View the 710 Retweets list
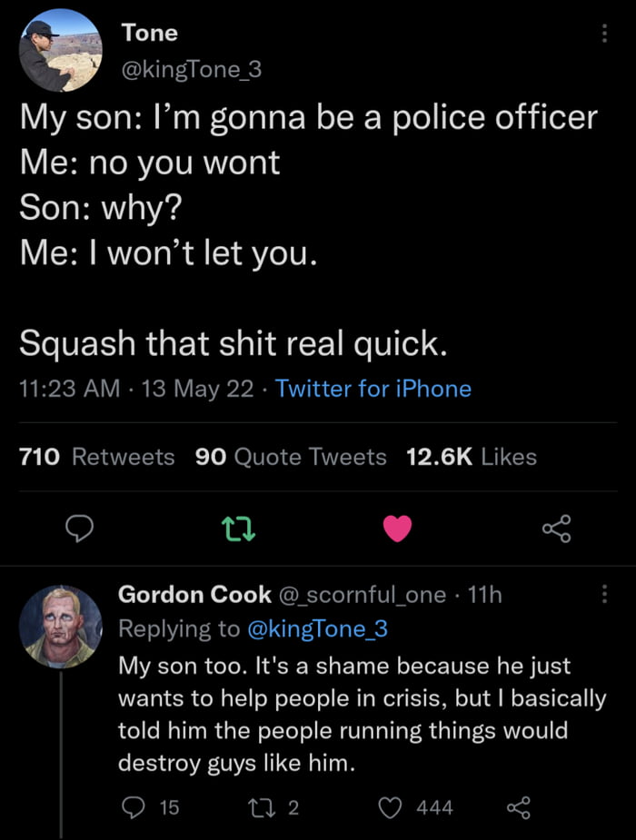The image size is (636, 840). click(97, 457)
